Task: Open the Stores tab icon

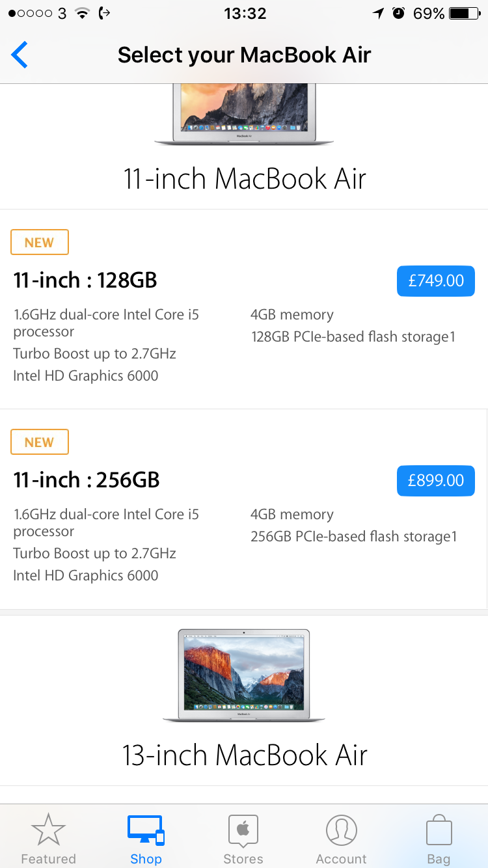Action: (x=243, y=831)
